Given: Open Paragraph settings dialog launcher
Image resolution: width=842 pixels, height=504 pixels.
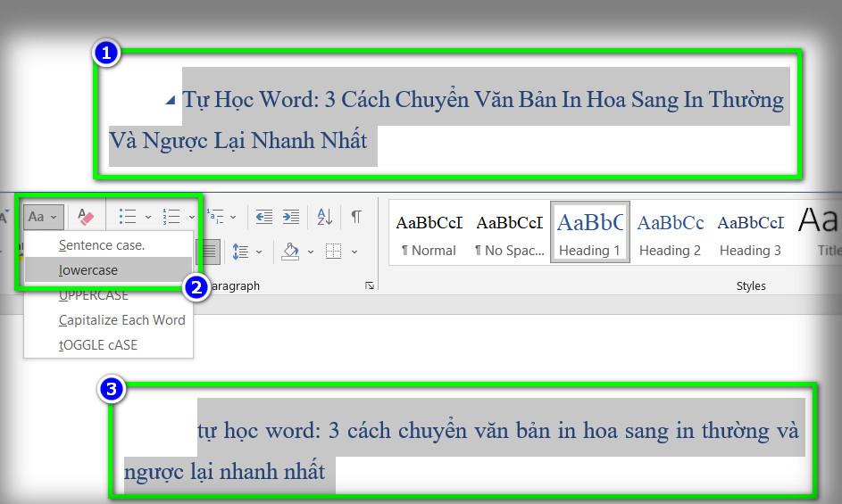Looking at the screenshot, I should [370, 285].
